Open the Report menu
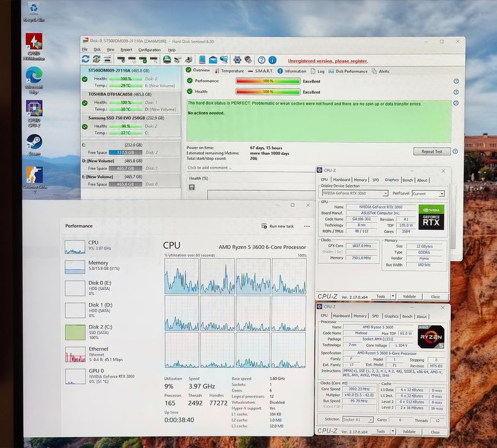The width and height of the screenshot is (497, 448). (126, 50)
